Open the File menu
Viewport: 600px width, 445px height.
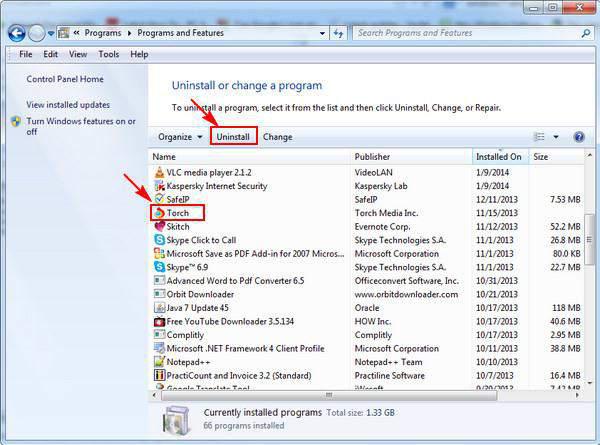point(26,54)
